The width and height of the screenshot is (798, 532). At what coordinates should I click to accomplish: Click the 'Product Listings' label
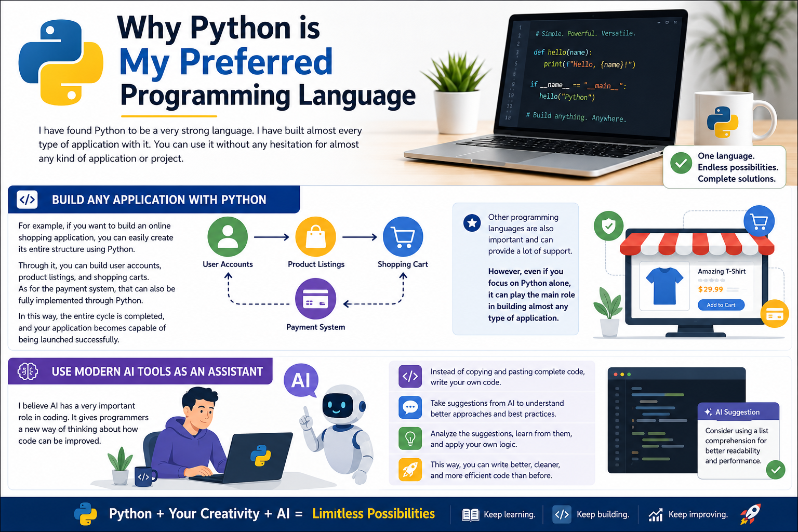[x=316, y=264]
